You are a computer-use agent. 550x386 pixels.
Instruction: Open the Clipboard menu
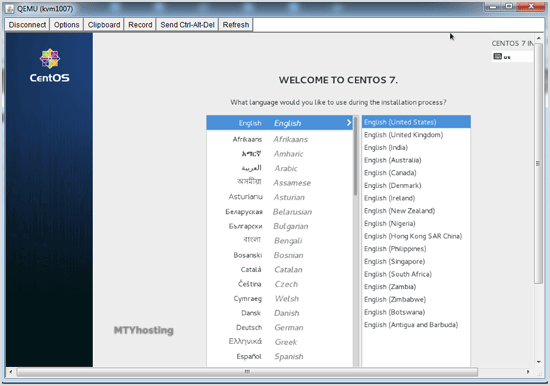click(103, 25)
